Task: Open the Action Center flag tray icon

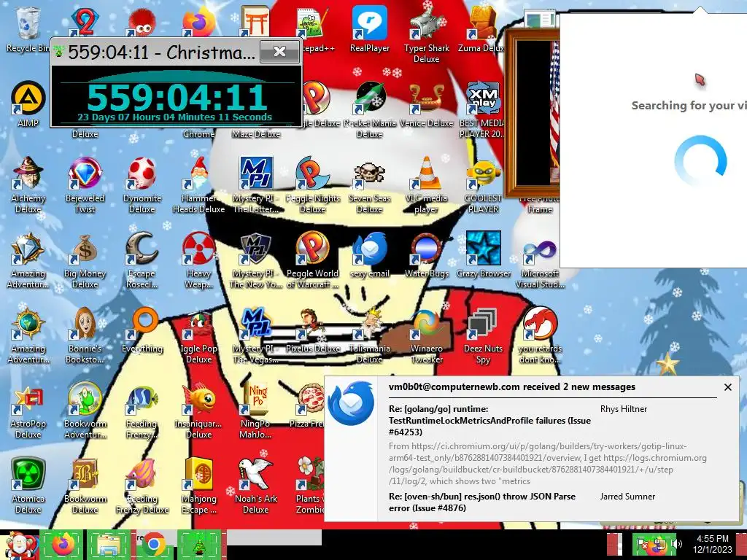Action: pos(642,544)
